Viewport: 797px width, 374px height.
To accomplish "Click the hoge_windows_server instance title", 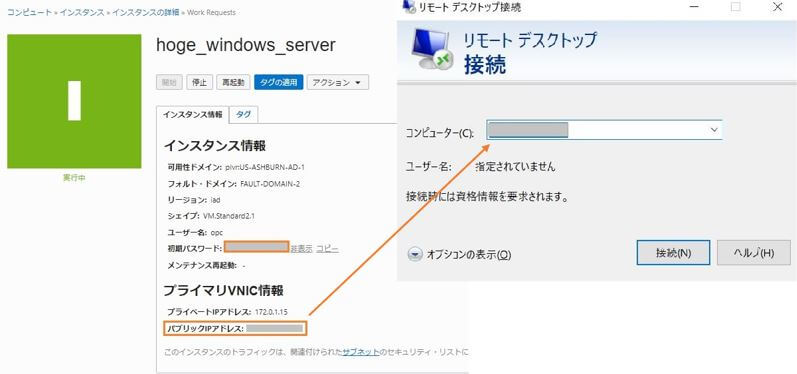I will 246,45.
